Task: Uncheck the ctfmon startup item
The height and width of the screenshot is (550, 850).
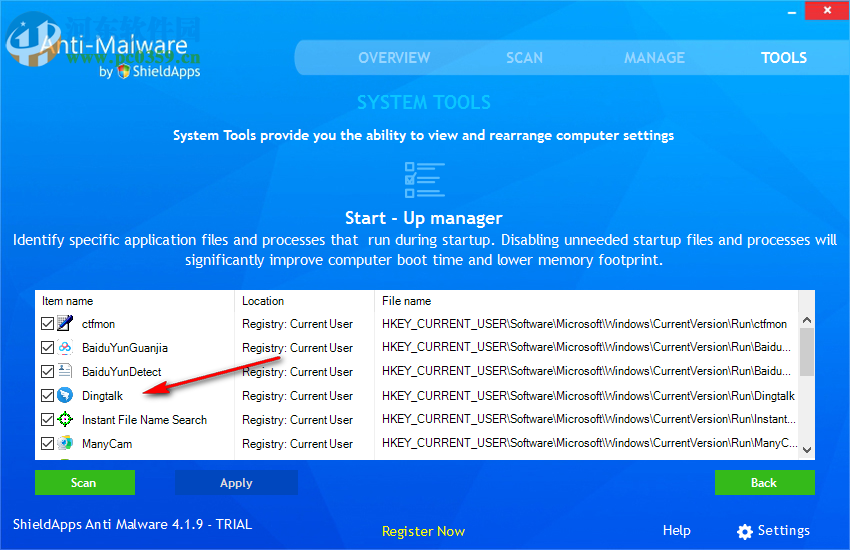Action: click(47, 323)
